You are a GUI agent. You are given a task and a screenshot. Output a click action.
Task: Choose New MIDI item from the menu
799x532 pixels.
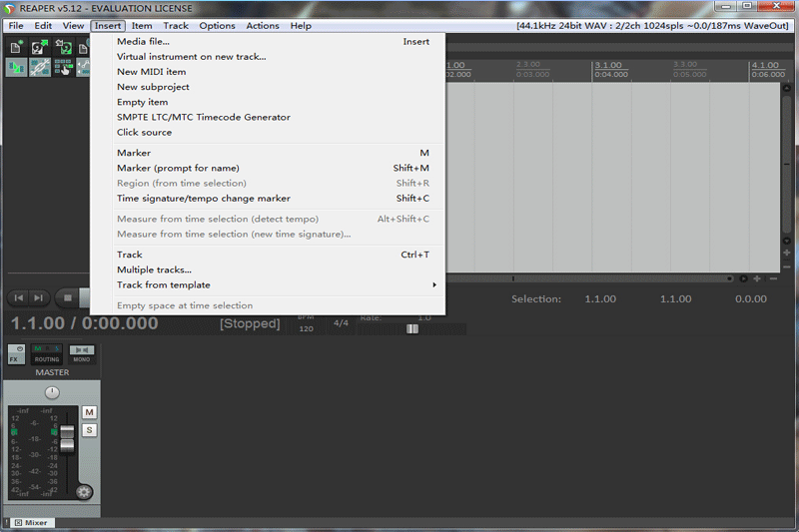(151, 72)
